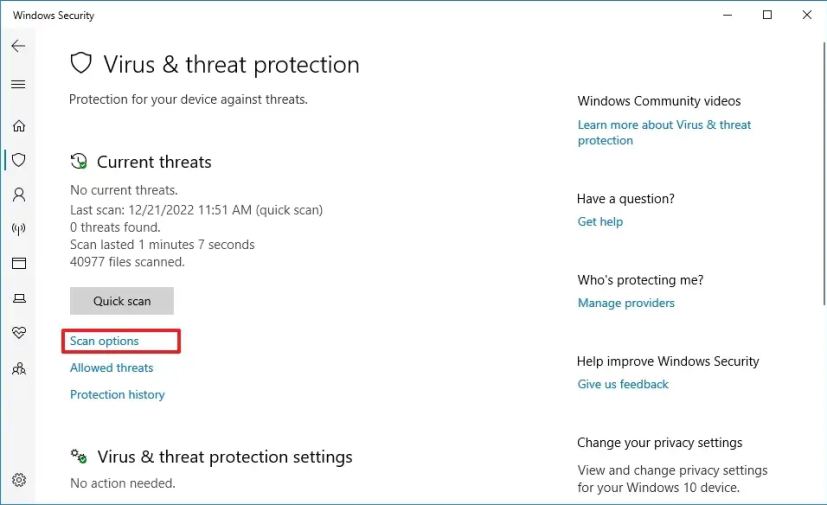Image resolution: width=827 pixels, height=505 pixels.
Task: Open Device security laptop icon
Action: coord(19,299)
